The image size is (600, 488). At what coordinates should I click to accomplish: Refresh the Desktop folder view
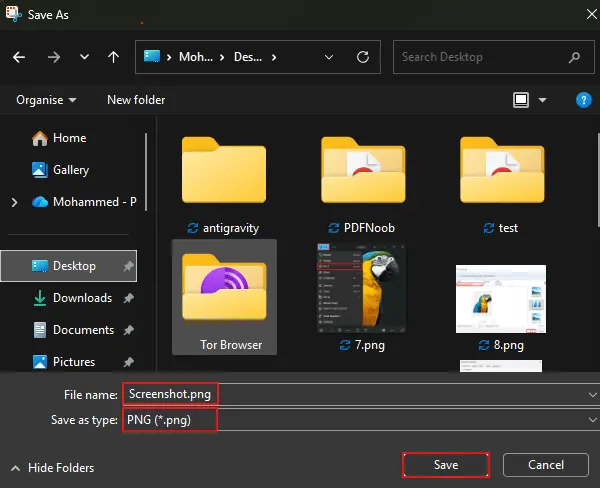[x=363, y=57]
